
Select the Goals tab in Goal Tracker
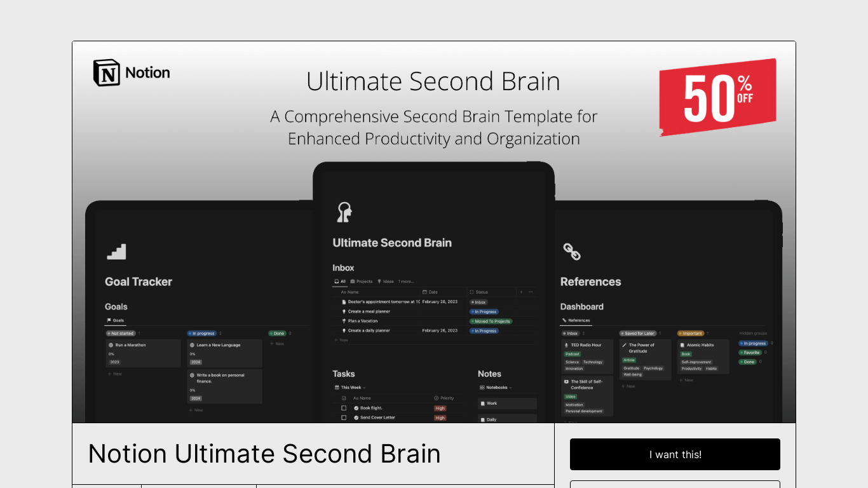116,320
